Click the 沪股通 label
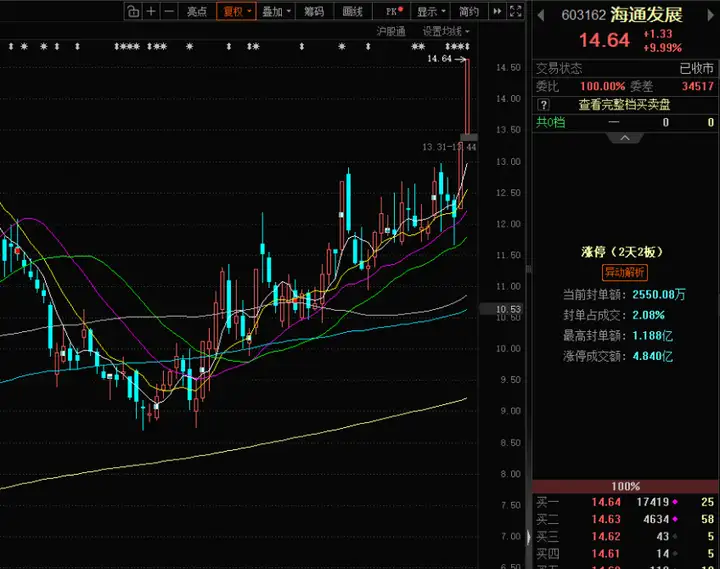 [391, 31]
